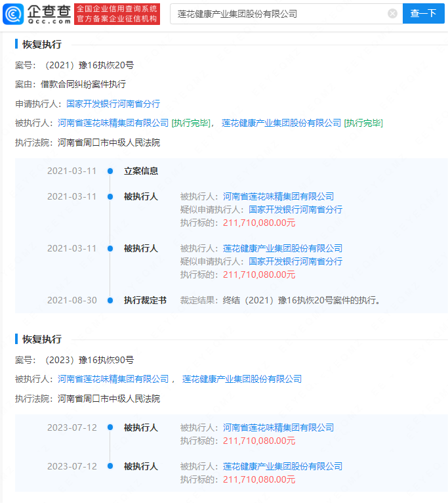Click the Qcc.com logo icon
The height and width of the screenshot is (503, 448).
tap(13, 14)
